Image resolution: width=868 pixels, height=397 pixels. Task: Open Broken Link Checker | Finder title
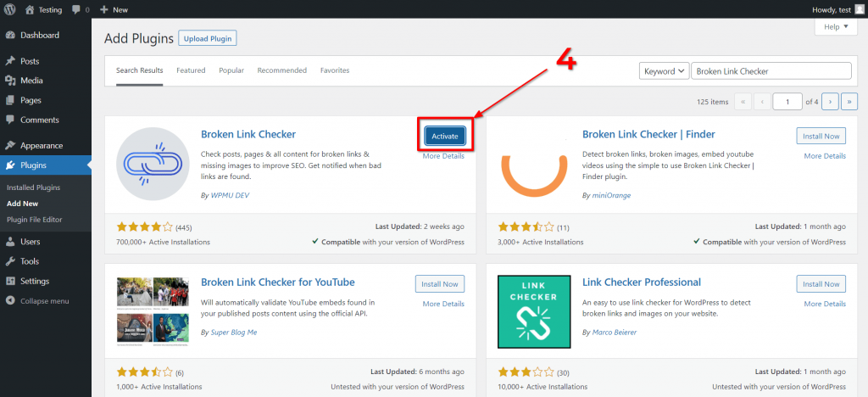coord(648,134)
